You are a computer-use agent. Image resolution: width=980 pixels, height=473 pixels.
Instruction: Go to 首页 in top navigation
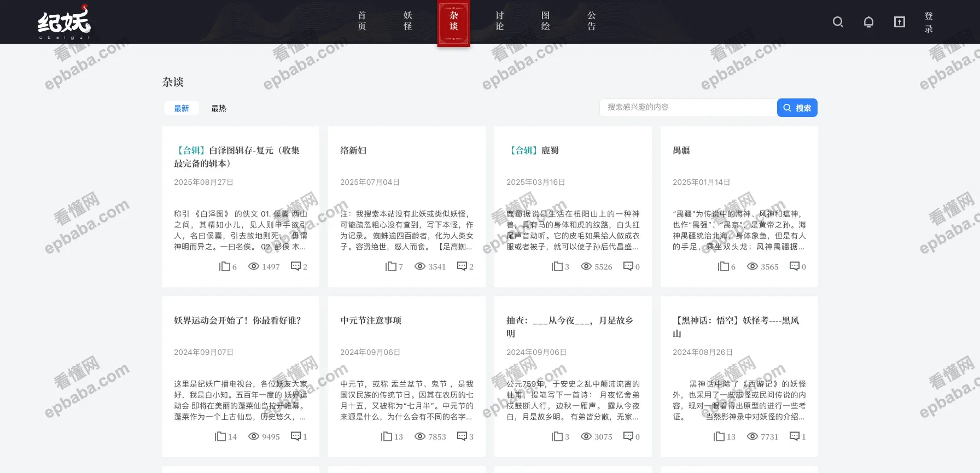pos(362,21)
